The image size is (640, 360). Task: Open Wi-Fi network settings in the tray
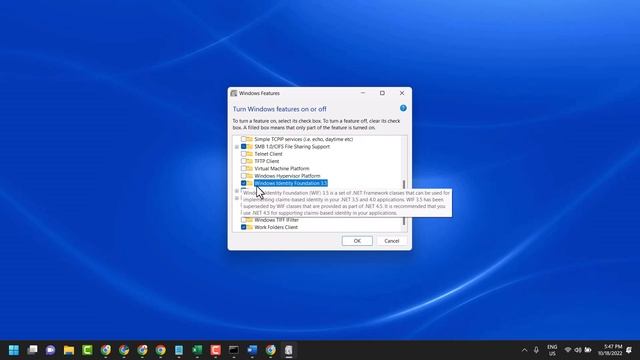568,350
